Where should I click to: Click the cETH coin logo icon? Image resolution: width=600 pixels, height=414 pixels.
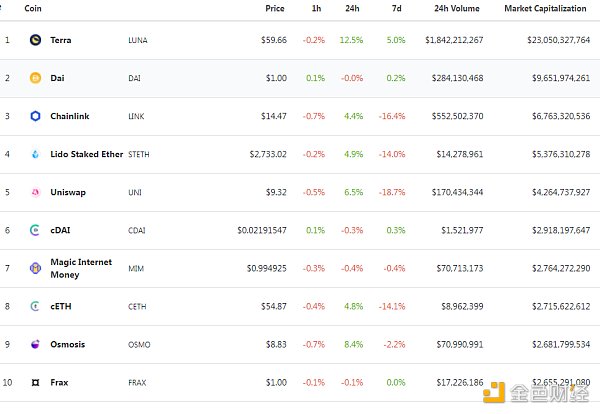[35, 306]
